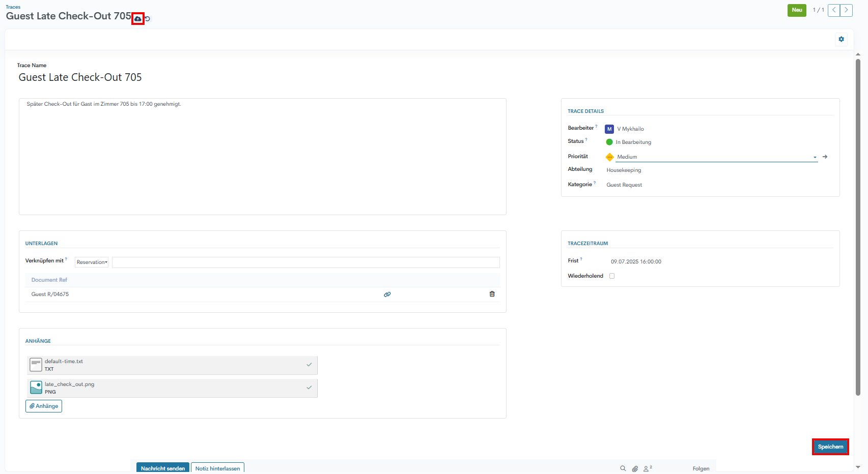
Task: Click the Priorität internal link arrow
Action: pyautogui.click(x=825, y=157)
